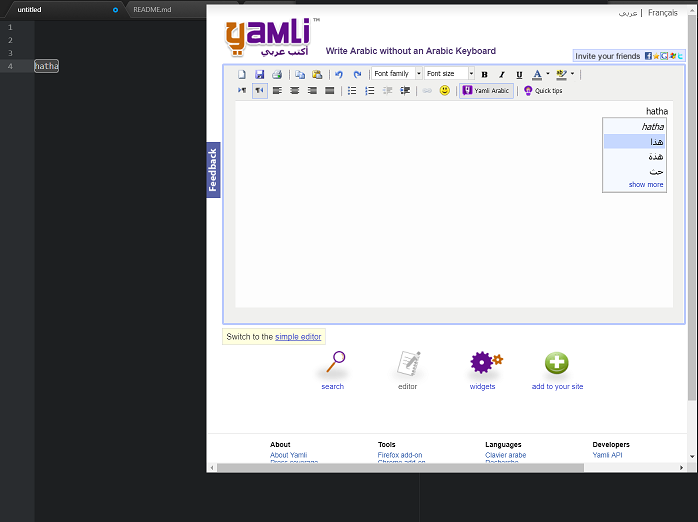Click the 'add to your site' text link
The height and width of the screenshot is (522, 698).
(x=557, y=386)
